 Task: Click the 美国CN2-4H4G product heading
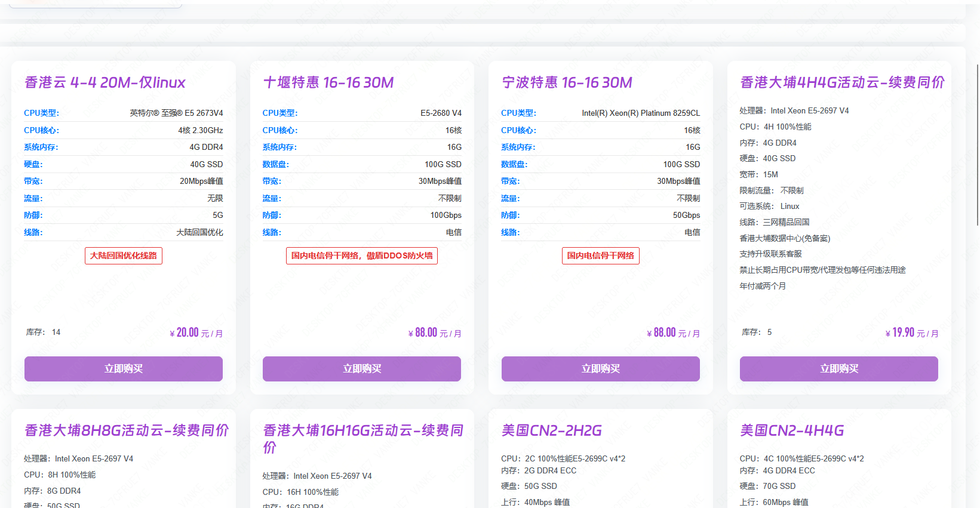pos(792,430)
